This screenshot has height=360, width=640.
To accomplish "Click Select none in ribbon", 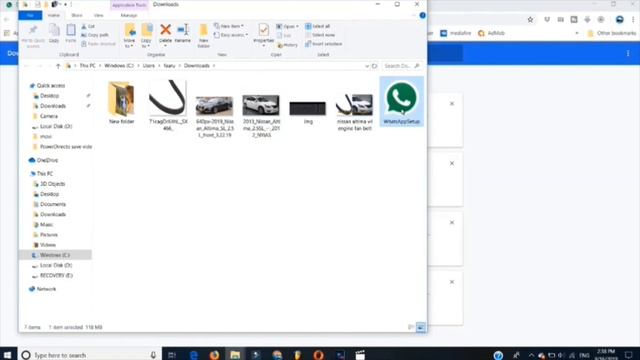I will tap(320, 35).
